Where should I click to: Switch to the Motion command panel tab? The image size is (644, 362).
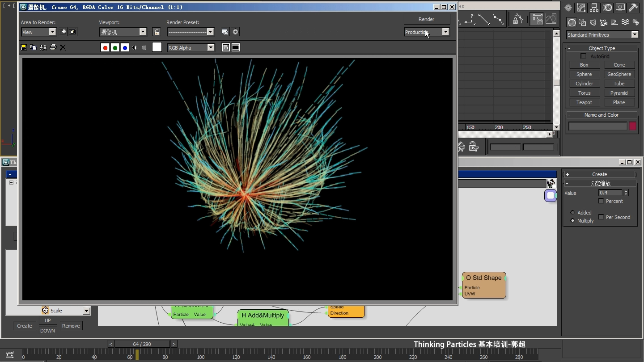(x=607, y=8)
